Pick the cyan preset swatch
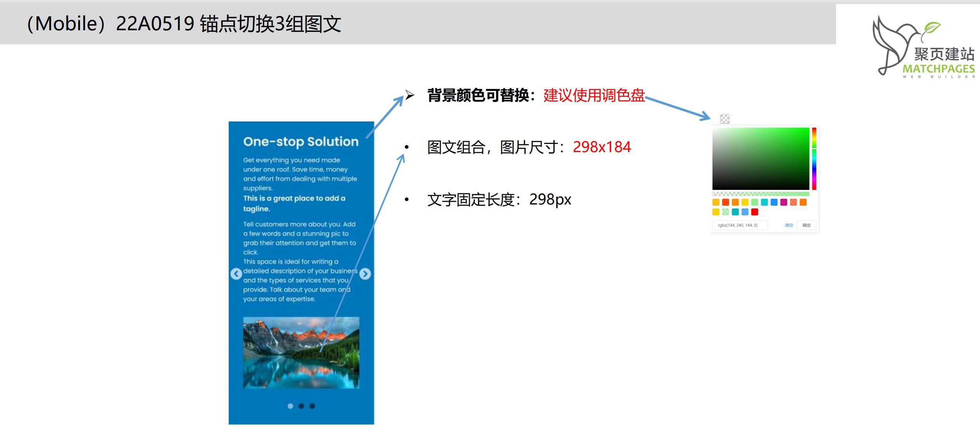The height and width of the screenshot is (435, 980). 764,202
